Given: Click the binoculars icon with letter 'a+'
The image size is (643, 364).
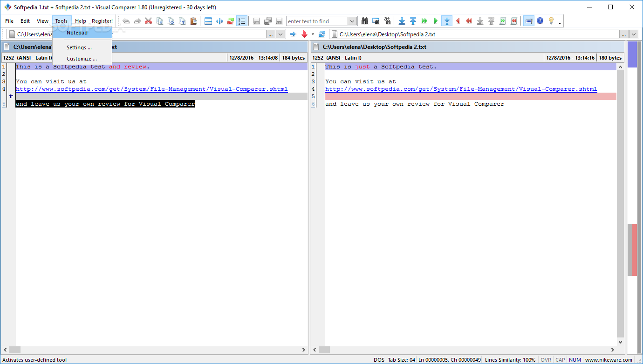Looking at the screenshot, I should coord(387,21).
